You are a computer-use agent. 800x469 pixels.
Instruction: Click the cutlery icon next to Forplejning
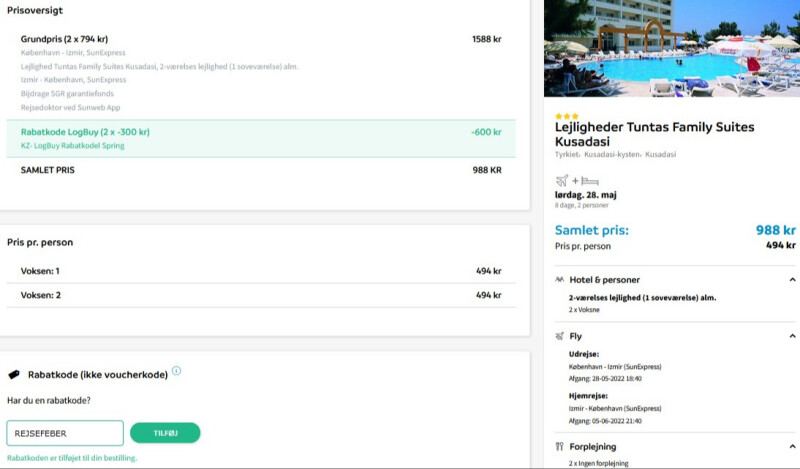click(x=560, y=446)
